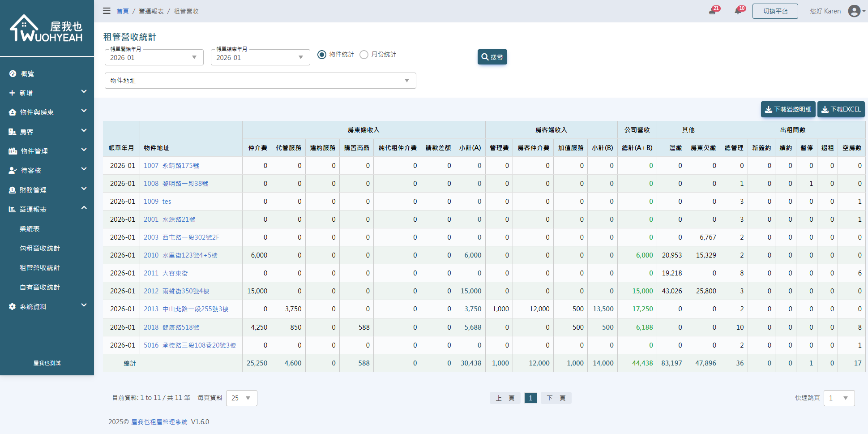
Task: Open 包租營收統計 in the sidebar
Action: [x=40, y=249]
